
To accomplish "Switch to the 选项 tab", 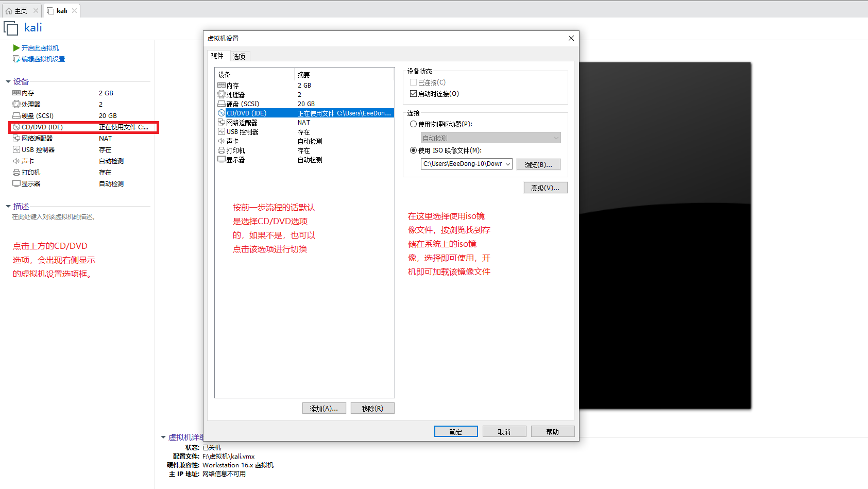I will (x=239, y=57).
